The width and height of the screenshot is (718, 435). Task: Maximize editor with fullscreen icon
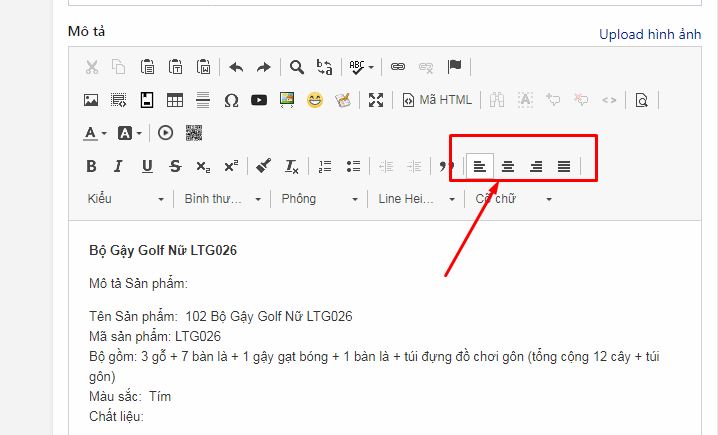376,100
